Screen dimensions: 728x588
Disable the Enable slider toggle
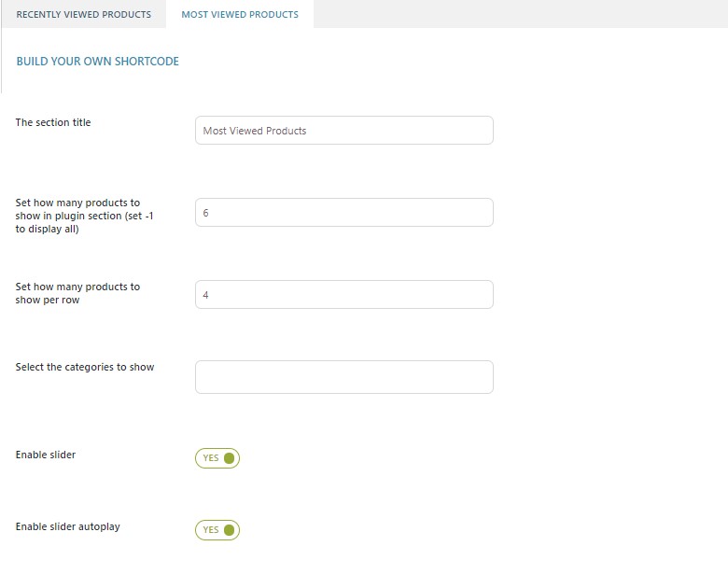click(x=217, y=458)
